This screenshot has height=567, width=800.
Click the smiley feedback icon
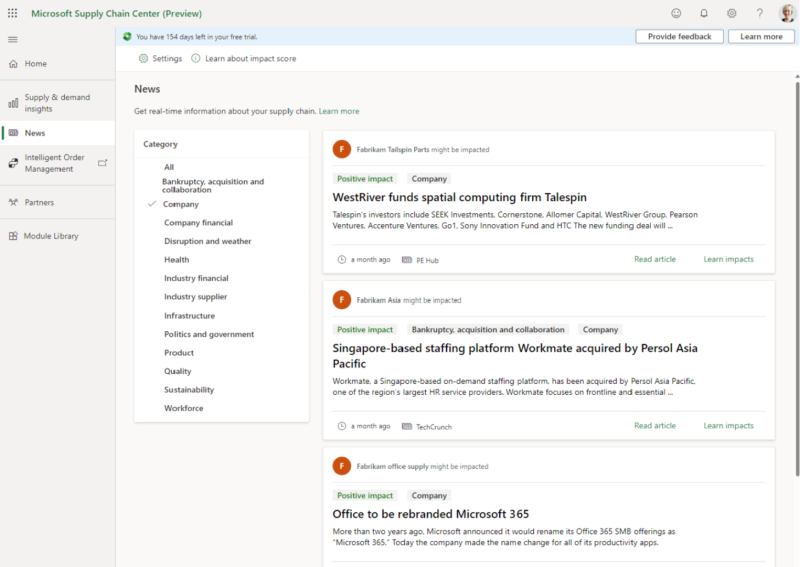pos(676,13)
